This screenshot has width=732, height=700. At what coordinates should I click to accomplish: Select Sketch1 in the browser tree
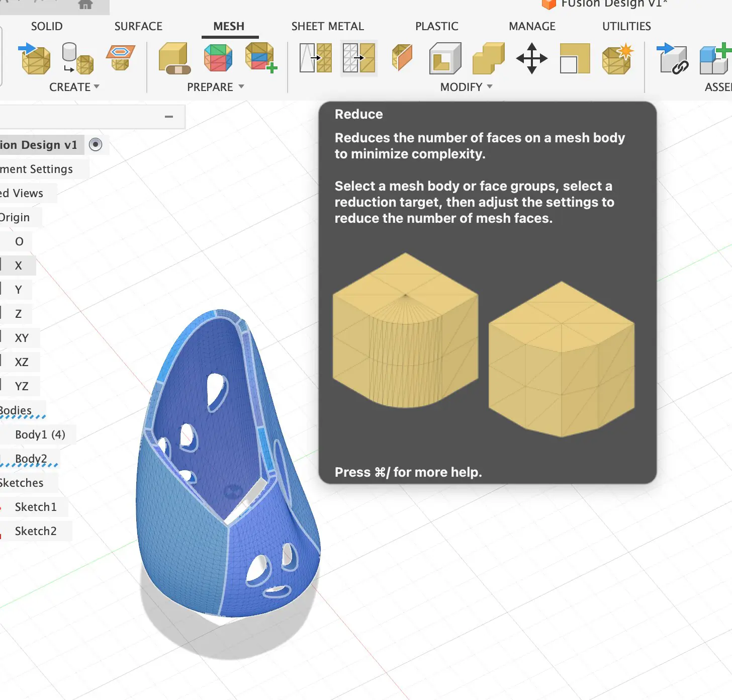[36, 507]
